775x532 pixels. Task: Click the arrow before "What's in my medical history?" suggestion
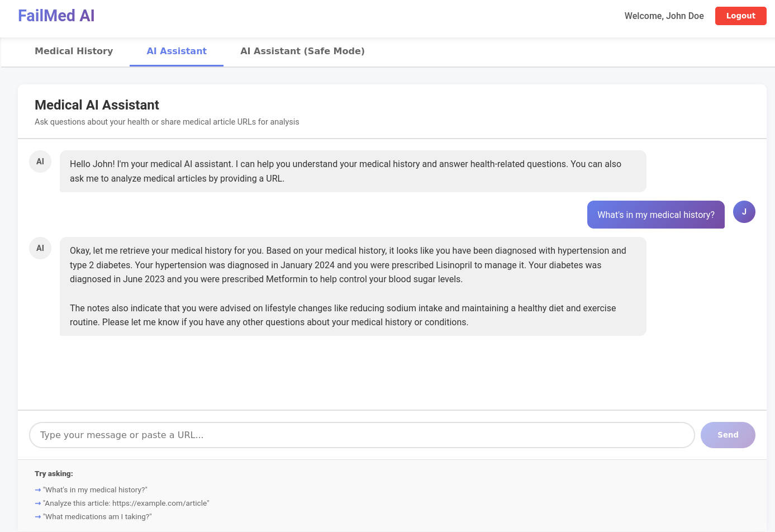click(x=38, y=490)
